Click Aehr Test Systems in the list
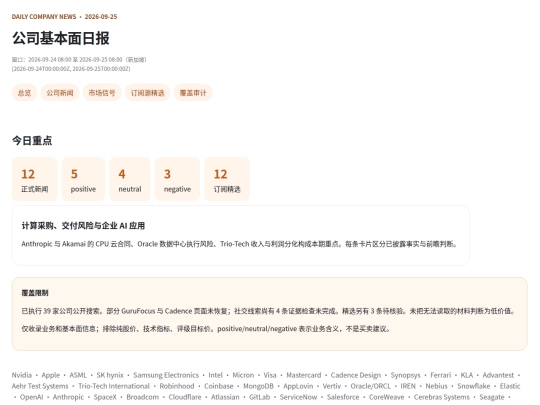Image resolution: width=540 pixels, height=405 pixels. [x=40, y=386]
